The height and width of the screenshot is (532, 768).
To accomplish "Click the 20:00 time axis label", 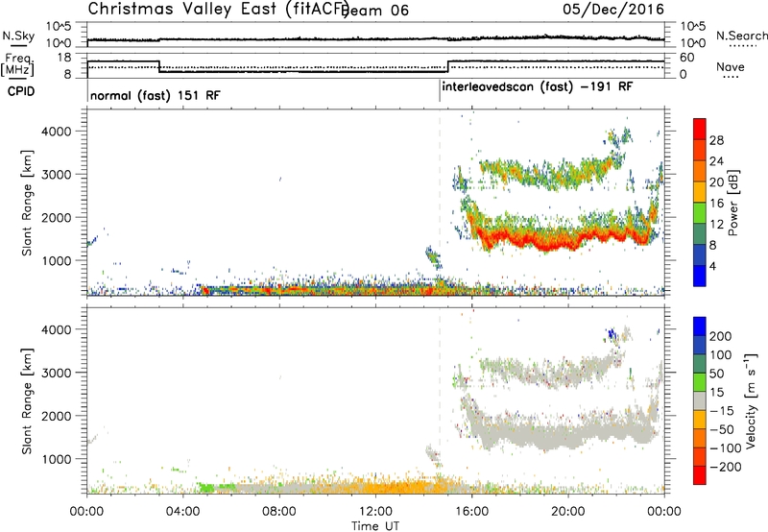I will tap(567, 512).
